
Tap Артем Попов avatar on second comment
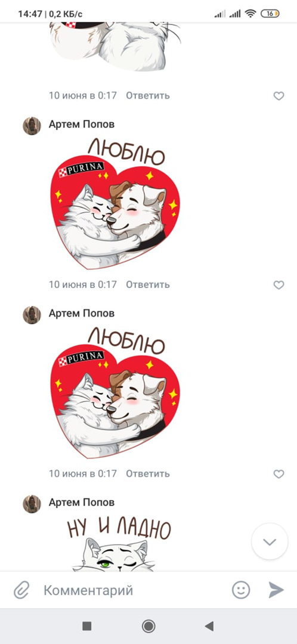click(x=32, y=315)
